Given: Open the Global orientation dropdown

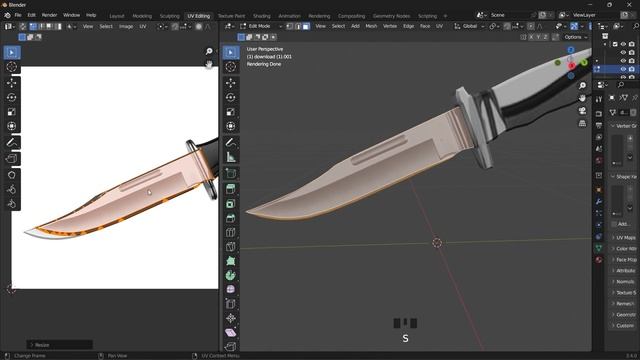Looking at the screenshot, I should pyautogui.click(x=469, y=26).
